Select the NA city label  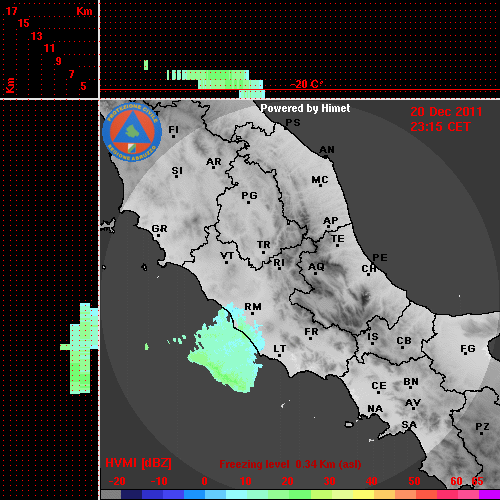click(x=375, y=409)
